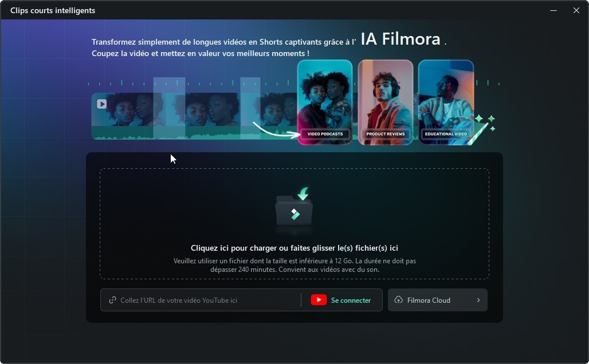Select the Product Reviews thumbnail
589x364 pixels.
click(386, 102)
